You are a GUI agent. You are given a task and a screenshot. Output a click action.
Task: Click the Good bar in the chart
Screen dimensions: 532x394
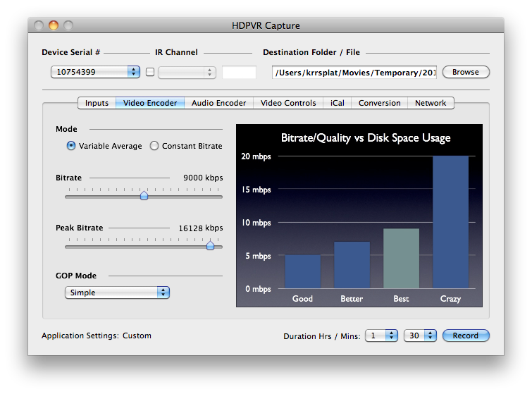[303, 271]
